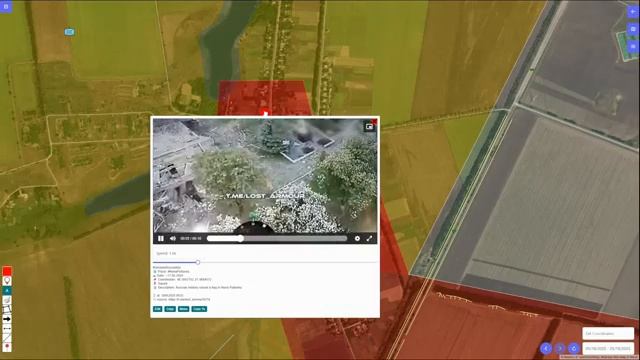
Task: Click the lower blue button on right edge
Action: pyautogui.click(x=633, y=47)
